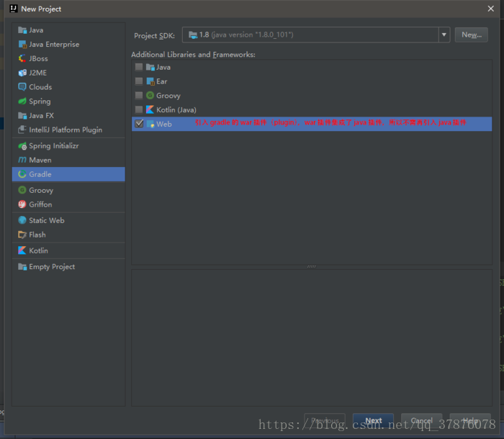Screen dimensions: 504x439
Task: Click the New... SDK button
Action: pyautogui.click(x=471, y=35)
